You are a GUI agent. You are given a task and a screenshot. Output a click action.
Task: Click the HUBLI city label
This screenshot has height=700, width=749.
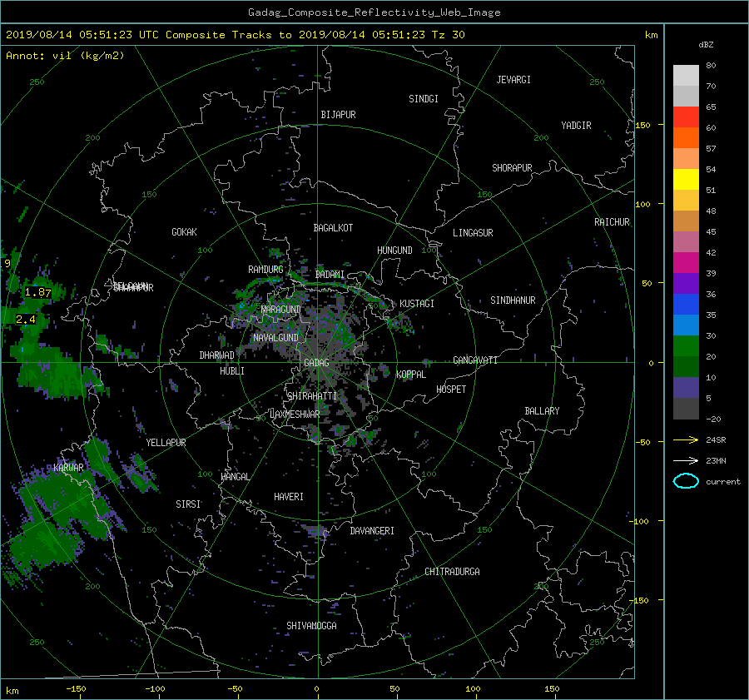[232, 371]
